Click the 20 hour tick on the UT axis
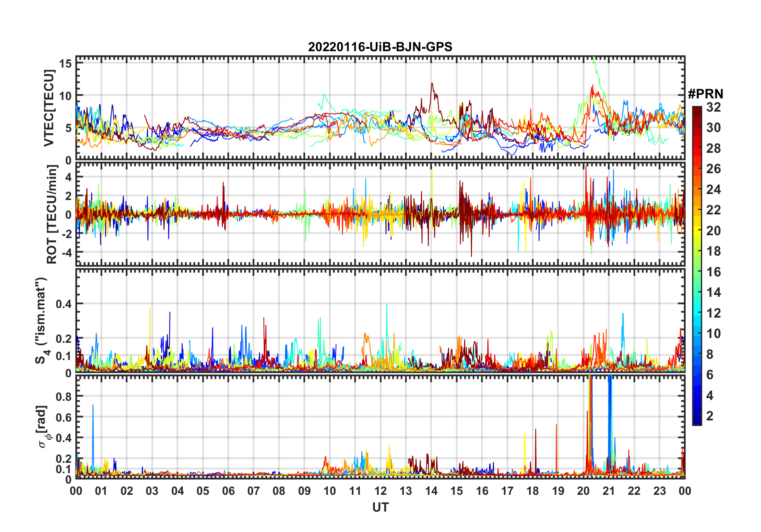The width and height of the screenshot is (761, 532). [x=583, y=491]
